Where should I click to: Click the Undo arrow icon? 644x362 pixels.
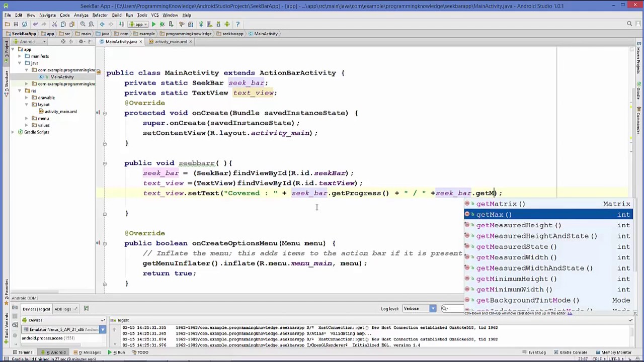35,24
